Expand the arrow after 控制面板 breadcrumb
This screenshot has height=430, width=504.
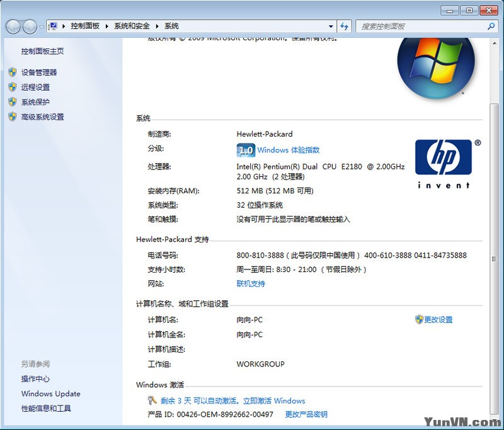106,26
